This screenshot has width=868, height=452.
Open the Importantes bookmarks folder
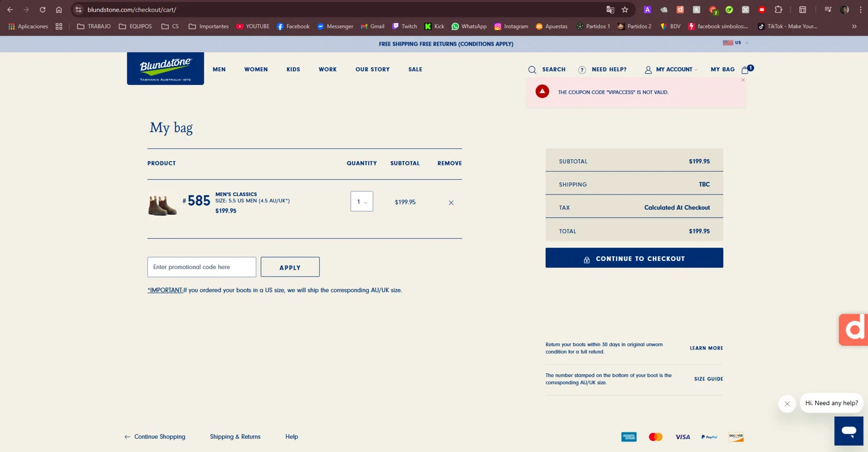click(208, 26)
